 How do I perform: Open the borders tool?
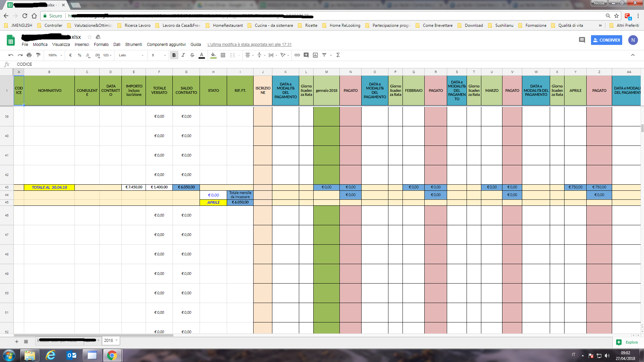pos(223,55)
